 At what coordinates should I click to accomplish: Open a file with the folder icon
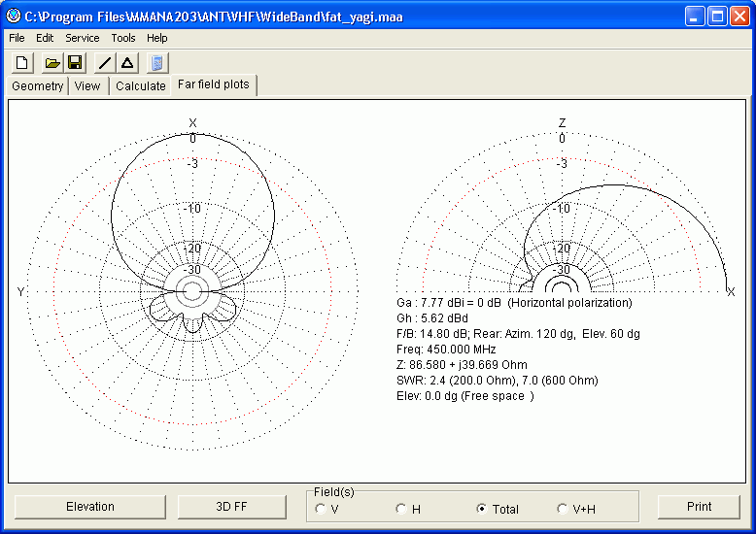click(52, 62)
